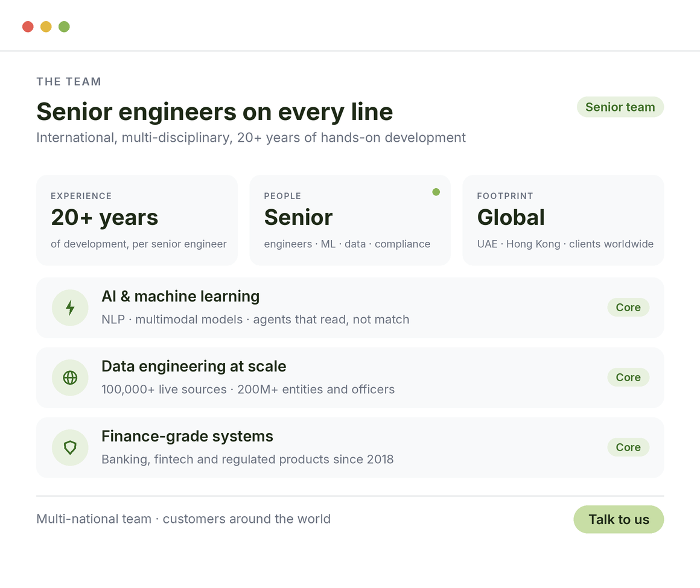Click the Senior team badge

[620, 107]
